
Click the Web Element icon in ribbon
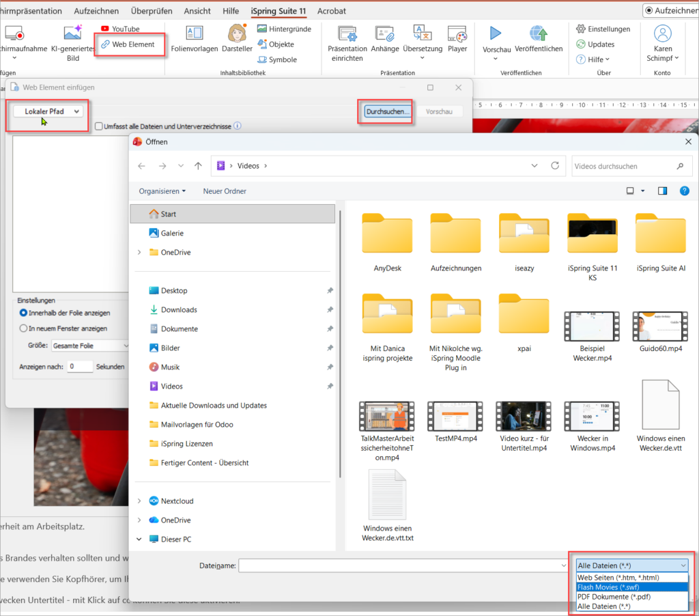[106, 44]
